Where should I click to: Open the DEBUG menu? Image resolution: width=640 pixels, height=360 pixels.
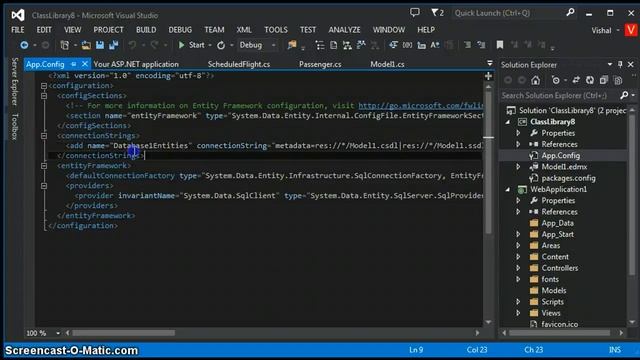(180, 30)
